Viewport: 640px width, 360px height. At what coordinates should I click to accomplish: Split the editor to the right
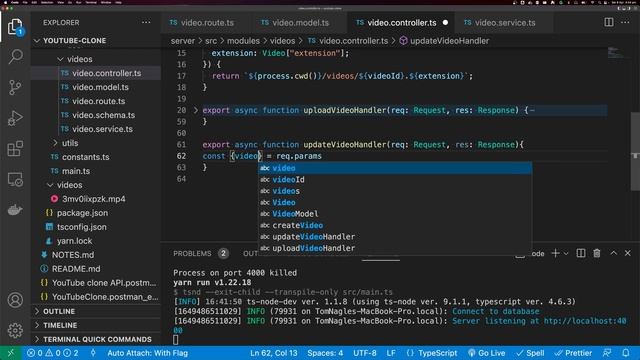[609, 22]
